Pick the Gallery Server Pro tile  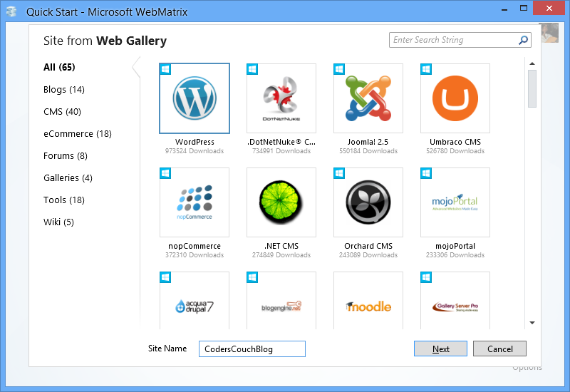(455, 300)
